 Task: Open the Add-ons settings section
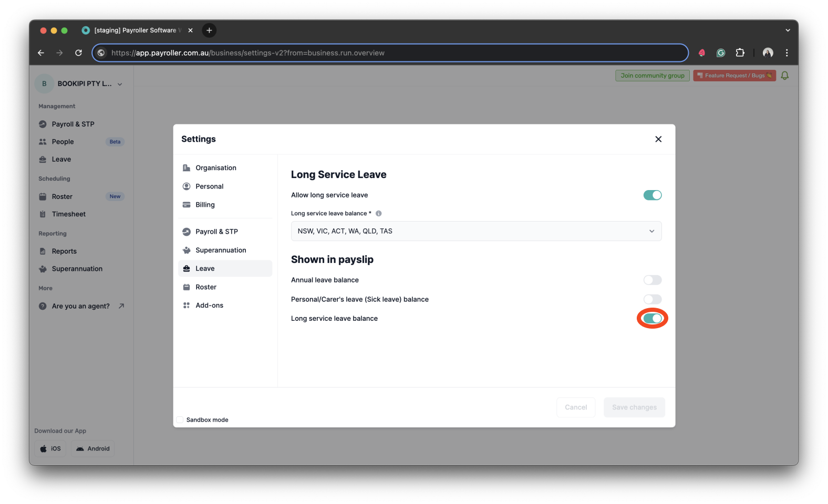tap(225, 306)
